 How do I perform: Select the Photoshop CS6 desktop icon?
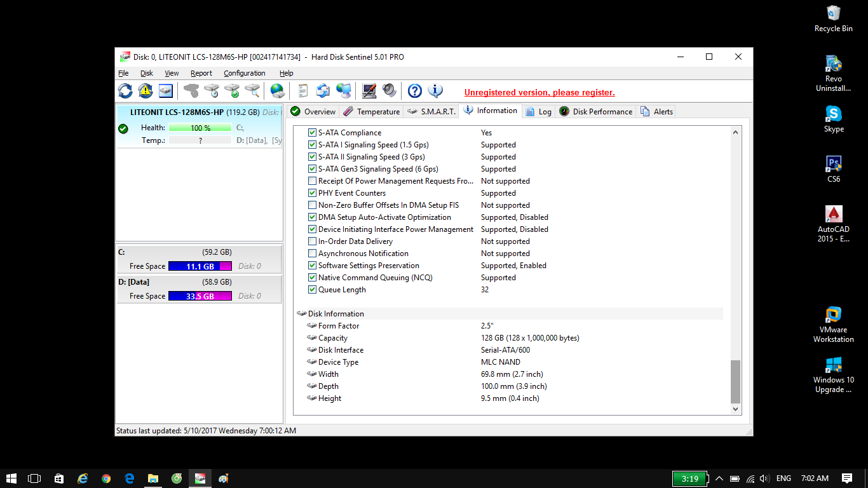[834, 170]
